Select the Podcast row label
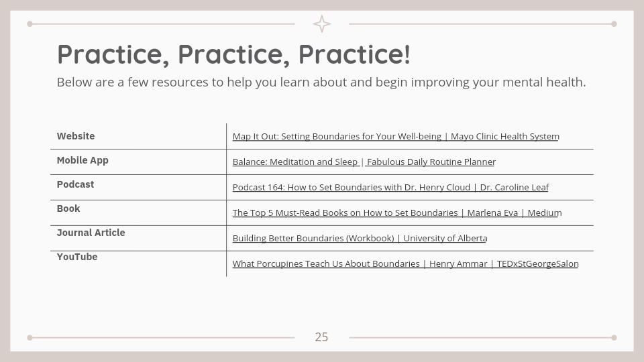644x362 pixels. coord(75,184)
